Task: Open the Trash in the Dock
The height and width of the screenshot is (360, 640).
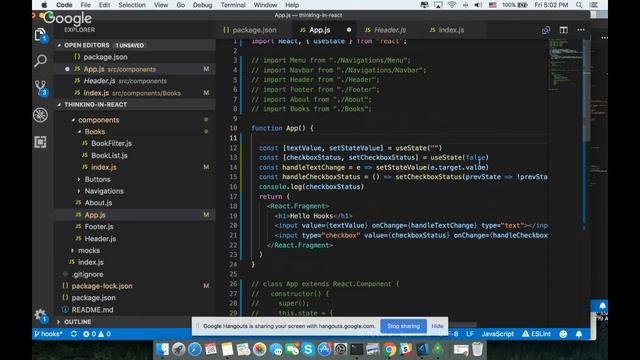Action: click(477, 349)
